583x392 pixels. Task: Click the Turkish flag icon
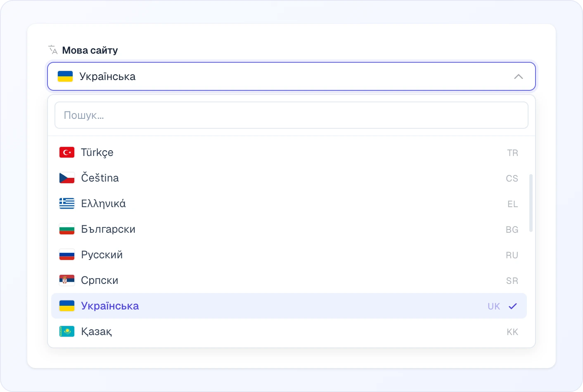(x=67, y=152)
